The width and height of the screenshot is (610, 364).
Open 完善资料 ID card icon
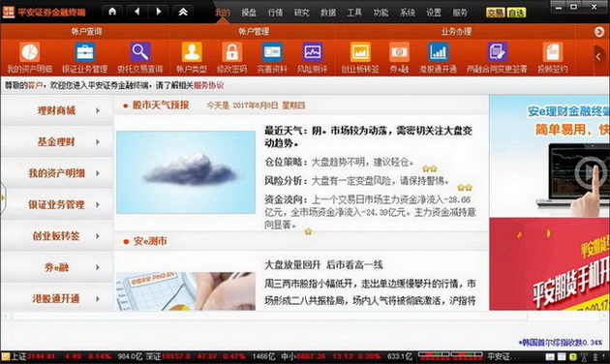(272, 52)
